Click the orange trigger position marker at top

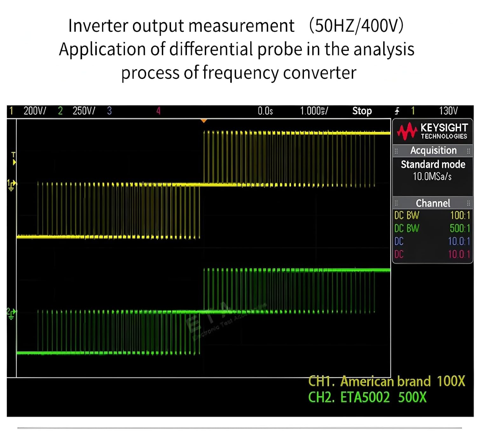pos(204,121)
